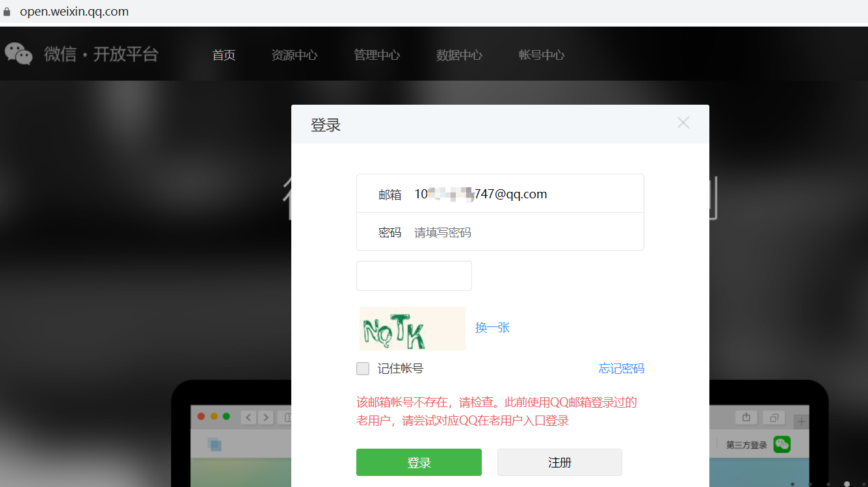
Task: Click the back arrow in the mockup browser
Action: pyautogui.click(x=248, y=417)
